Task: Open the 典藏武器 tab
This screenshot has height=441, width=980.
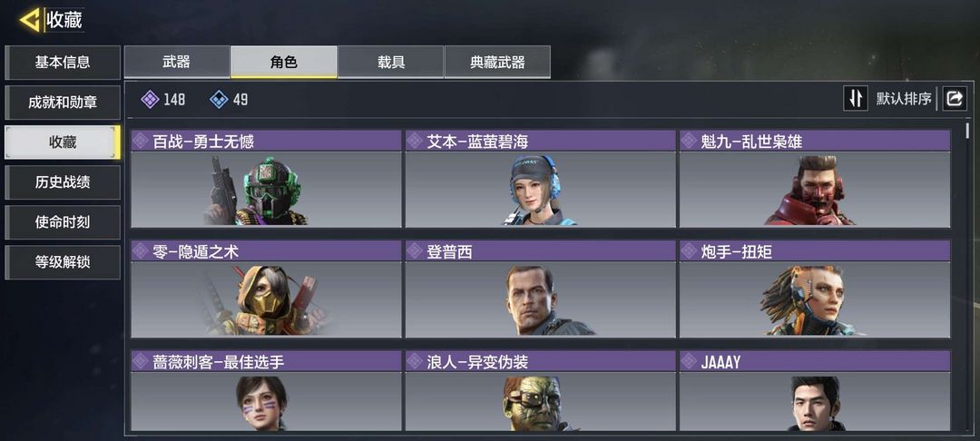Action: [497, 62]
